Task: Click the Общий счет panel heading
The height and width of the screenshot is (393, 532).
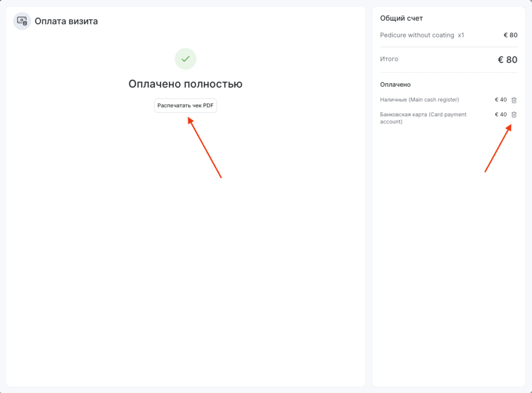Action: (402, 18)
